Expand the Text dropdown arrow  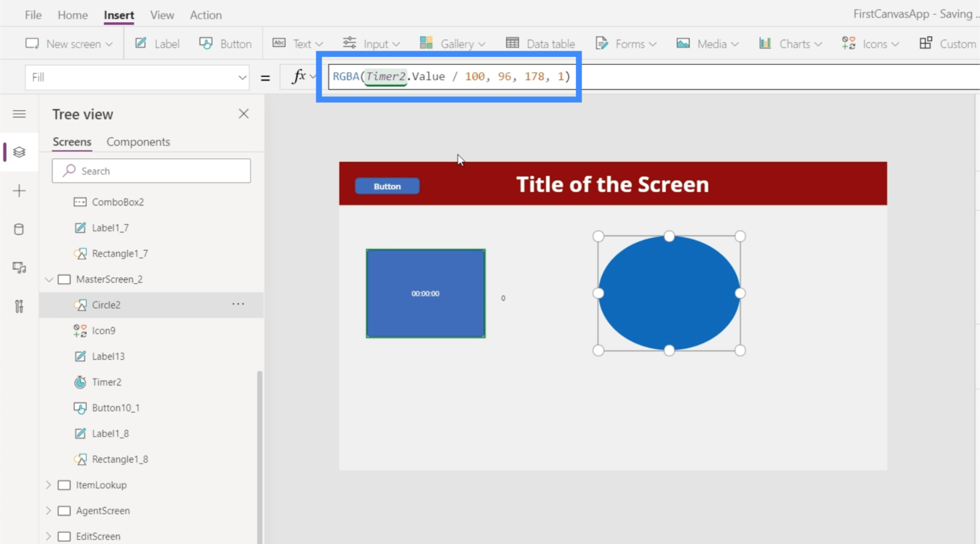point(318,44)
